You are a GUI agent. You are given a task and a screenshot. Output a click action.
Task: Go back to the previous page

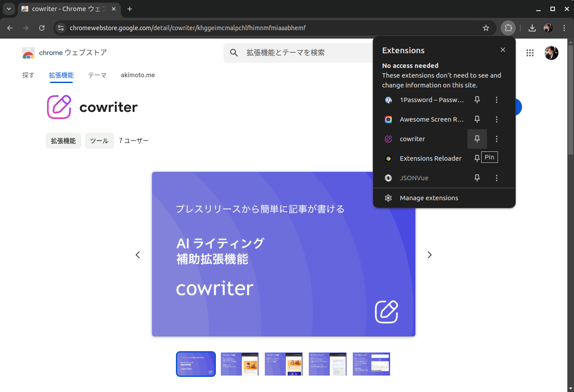coord(10,28)
